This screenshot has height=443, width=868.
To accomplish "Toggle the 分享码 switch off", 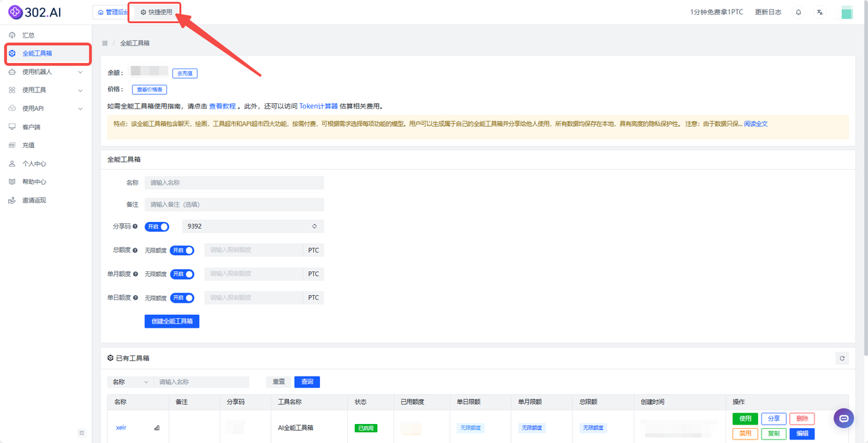I will point(157,227).
